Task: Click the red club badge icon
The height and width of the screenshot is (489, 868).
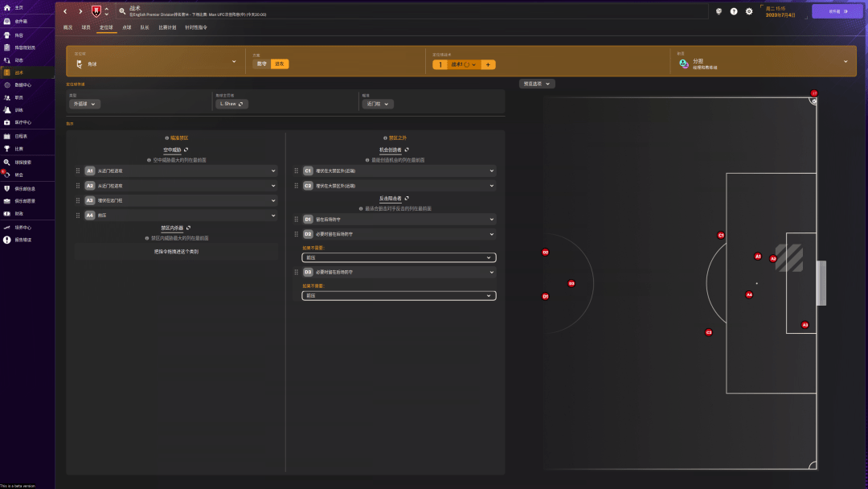Action: (96, 11)
